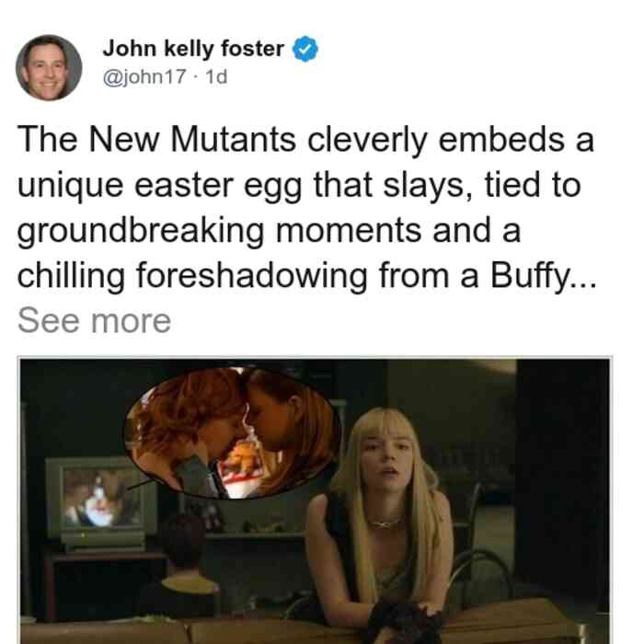Click the oval kiss-scene inset image
Viewport: 644px width, 644px height.
pyautogui.click(x=232, y=433)
